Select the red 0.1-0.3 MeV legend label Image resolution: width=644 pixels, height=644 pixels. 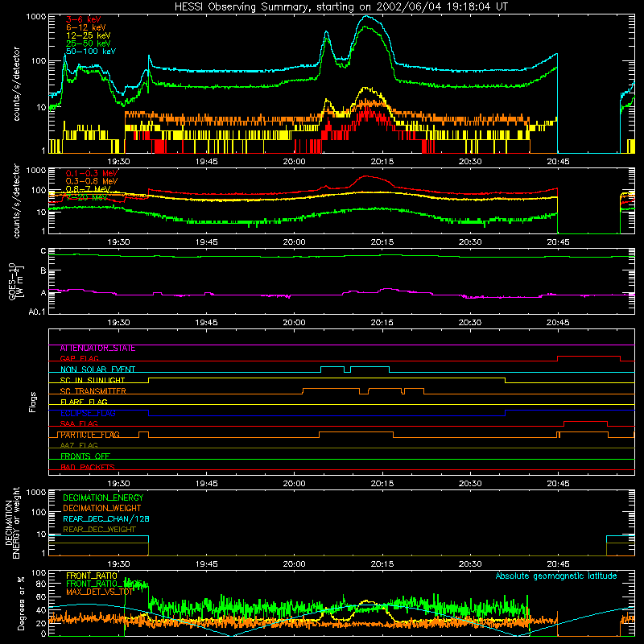92,173
